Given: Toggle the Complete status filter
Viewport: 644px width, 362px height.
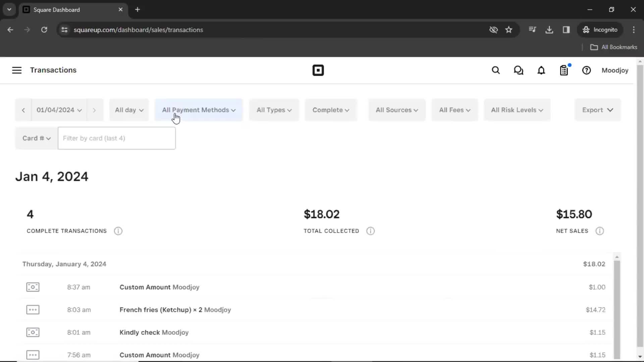Looking at the screenshot, I should [330, 110].
